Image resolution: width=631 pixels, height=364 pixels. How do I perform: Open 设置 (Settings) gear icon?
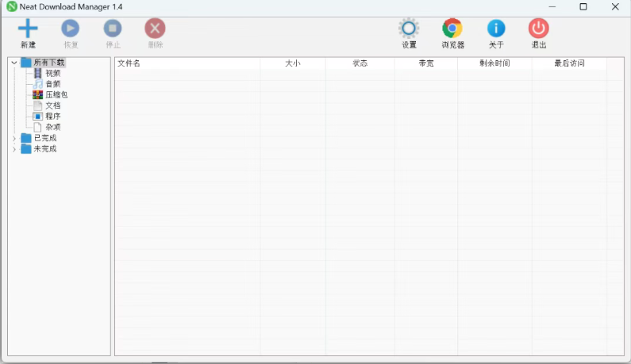point(409,29)
